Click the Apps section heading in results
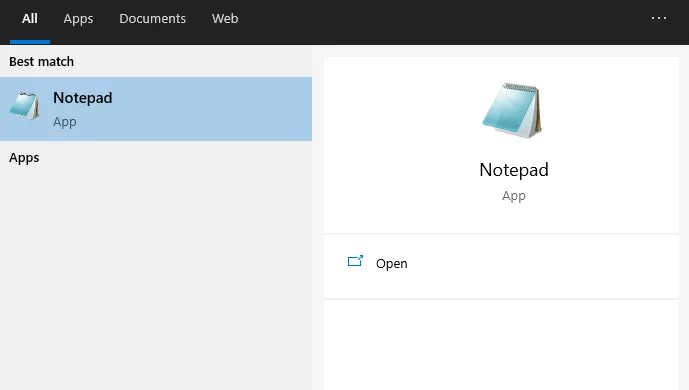689x390 pixels. pos(24,158)
